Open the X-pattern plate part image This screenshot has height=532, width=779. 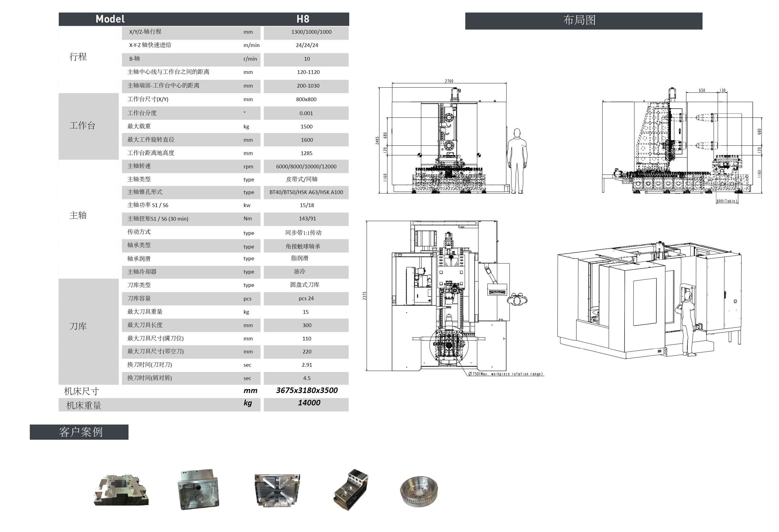pos(277,490)
